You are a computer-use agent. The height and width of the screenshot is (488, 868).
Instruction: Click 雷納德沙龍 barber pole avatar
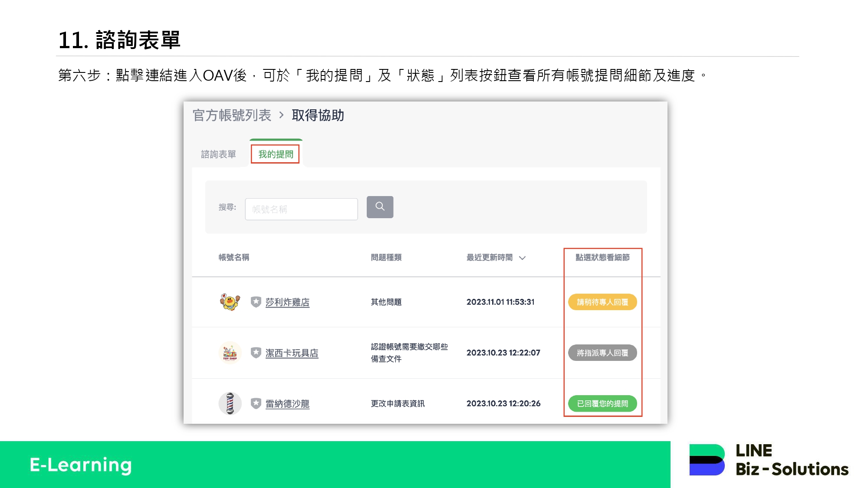coord(230,403)
